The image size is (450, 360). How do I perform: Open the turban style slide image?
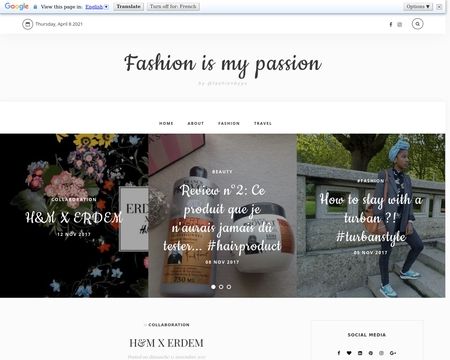371,216
